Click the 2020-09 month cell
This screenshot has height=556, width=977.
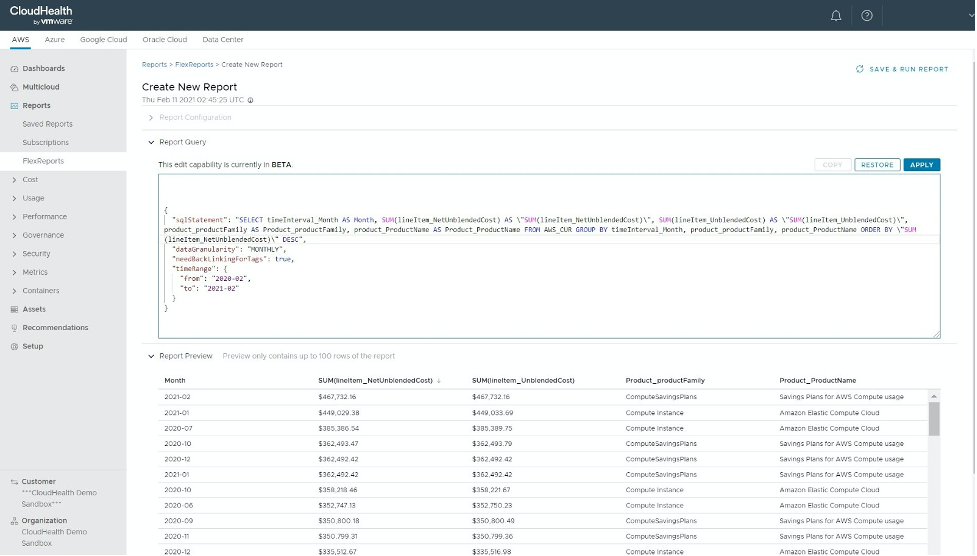coord(178,521)
